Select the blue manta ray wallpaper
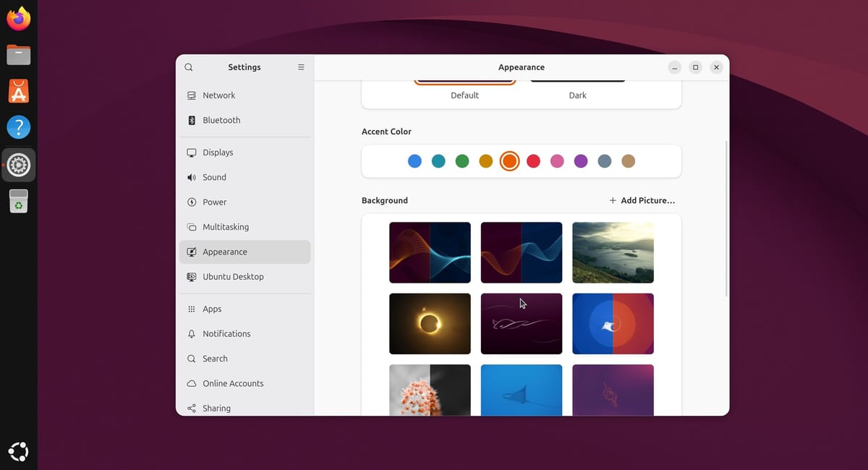The height and width of the screenshot is (470, 868). coord(522,390)
